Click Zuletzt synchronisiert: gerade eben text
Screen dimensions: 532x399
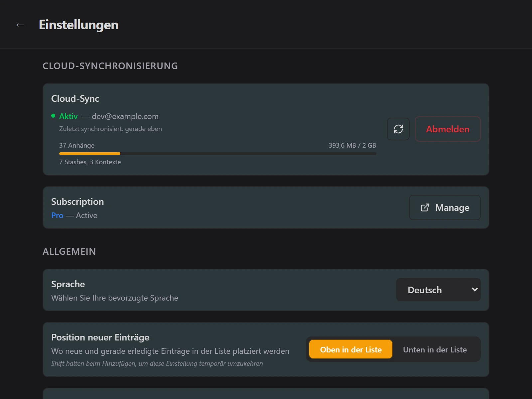point(110,129)
